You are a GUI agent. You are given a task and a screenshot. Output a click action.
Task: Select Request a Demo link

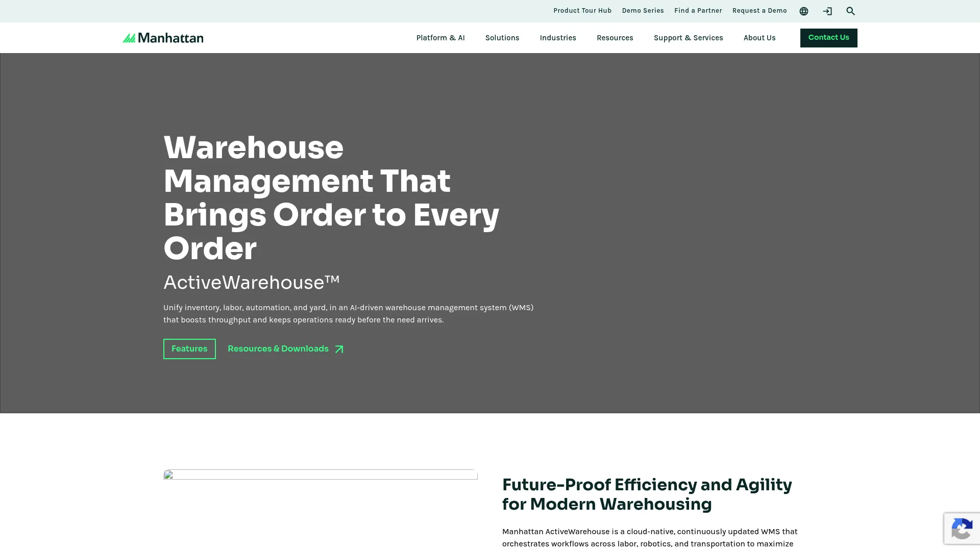click(x=759, y=11)
